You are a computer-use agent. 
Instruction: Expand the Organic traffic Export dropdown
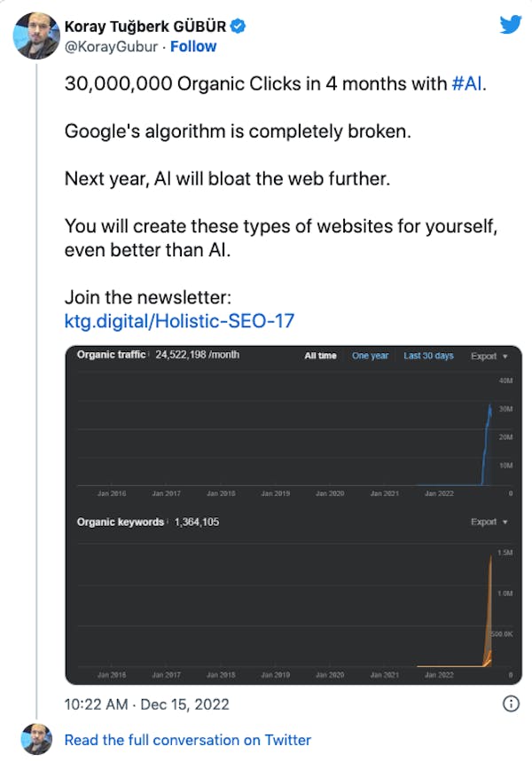click(489, 356)
